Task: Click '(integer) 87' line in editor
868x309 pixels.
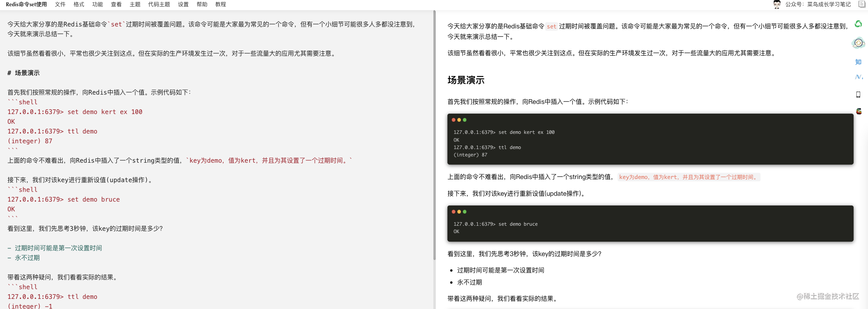Action: pyautogui.click(x=30, y=141)
